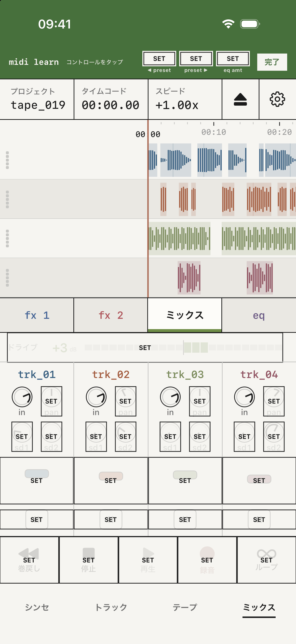Tap the 00:10 timeline marker
Viewport: 296px width, 644px height.
(x=214, y=132)
